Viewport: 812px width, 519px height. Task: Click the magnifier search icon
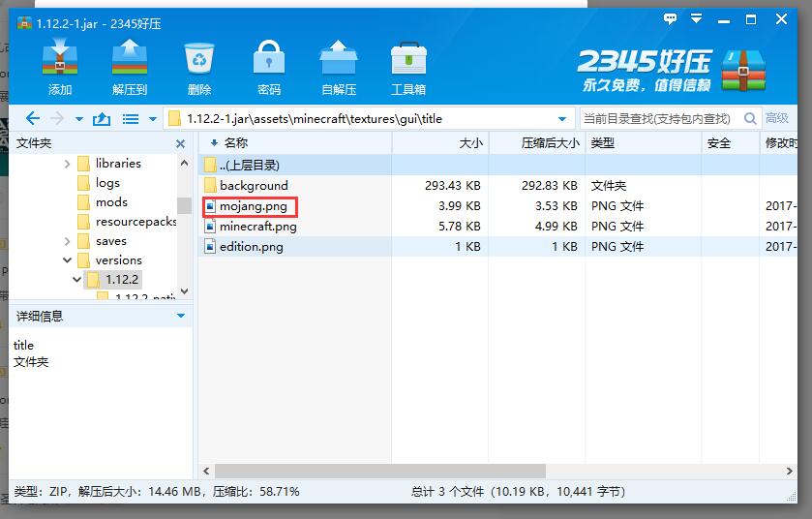pos(750,118)
